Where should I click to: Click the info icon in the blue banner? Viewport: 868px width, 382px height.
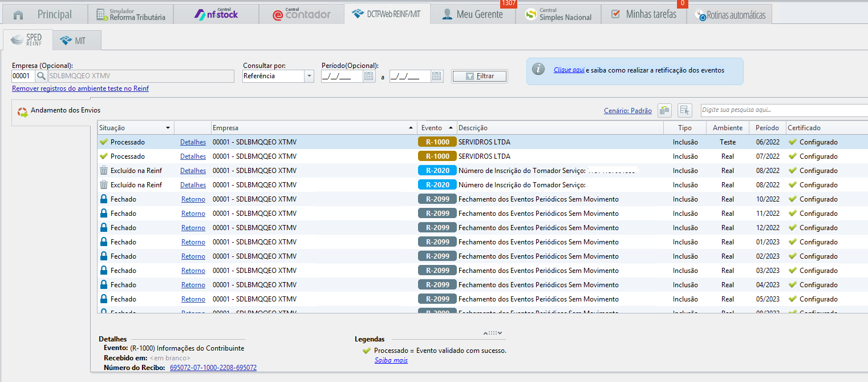[537, 70]
